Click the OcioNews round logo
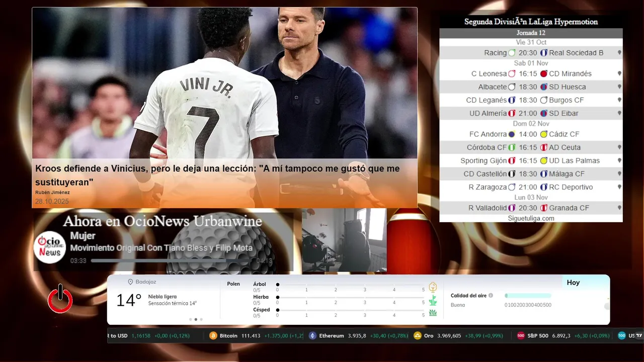This screenshot has width=644, height=362. pyautogui.click(x=50, y=247)
